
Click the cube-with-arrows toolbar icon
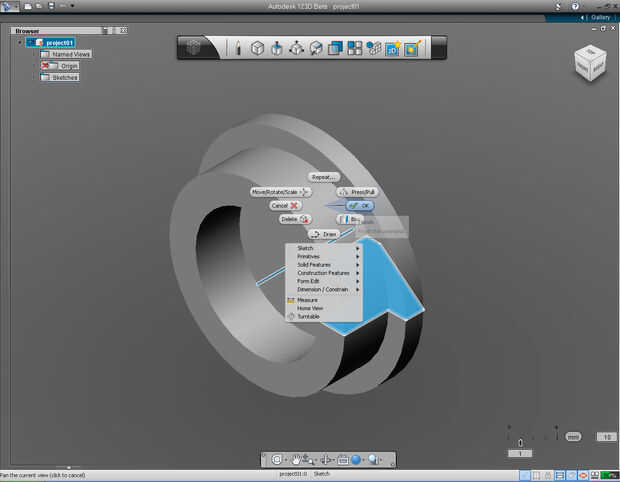(x=297, y=48)
